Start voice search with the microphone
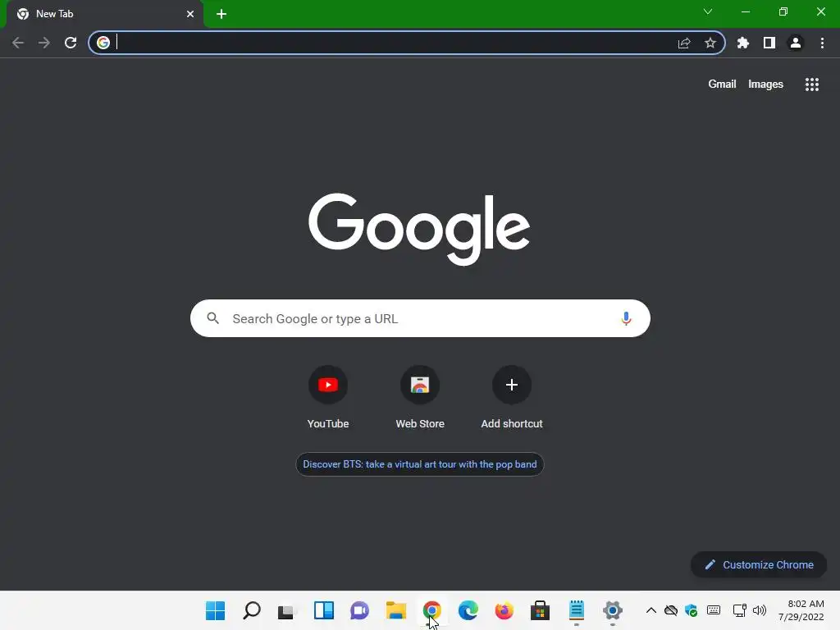The height and width of the screenshot is (630, 840). (626, 319)
